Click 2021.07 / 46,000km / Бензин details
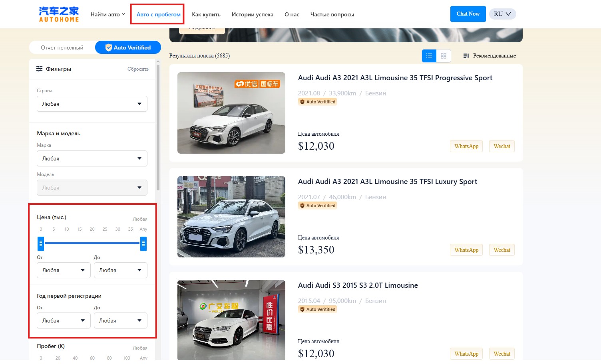This screenshot has height=364, width=601. pyautogui.click(x=342, y=197)
